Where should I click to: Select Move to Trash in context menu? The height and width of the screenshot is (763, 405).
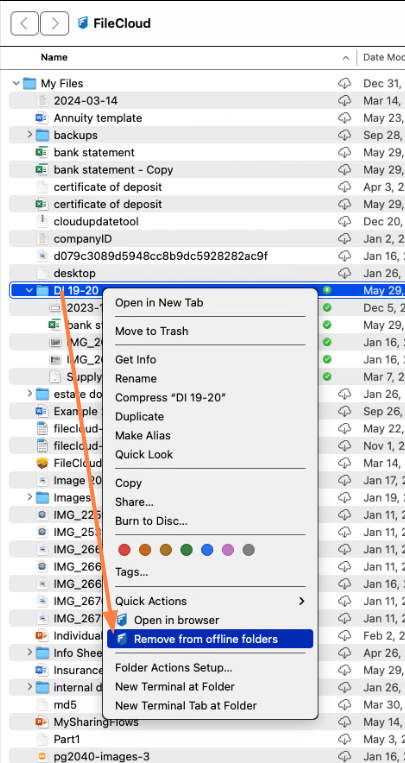151,331
